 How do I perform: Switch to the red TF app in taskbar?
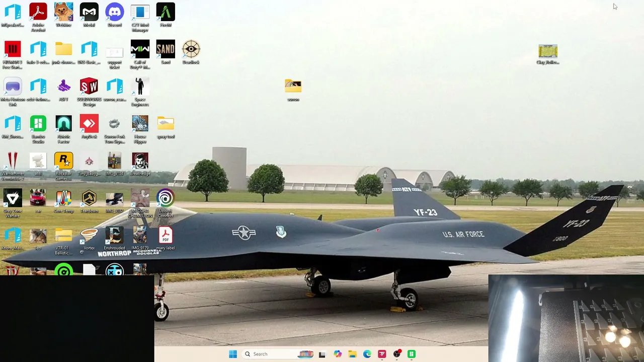[x=382, y=354]
